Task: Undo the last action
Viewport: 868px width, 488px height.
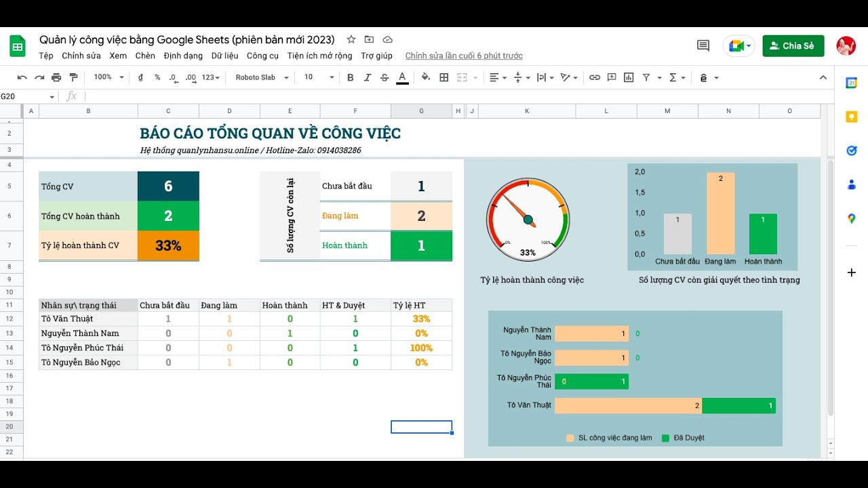Action: [x=22, y=77]
